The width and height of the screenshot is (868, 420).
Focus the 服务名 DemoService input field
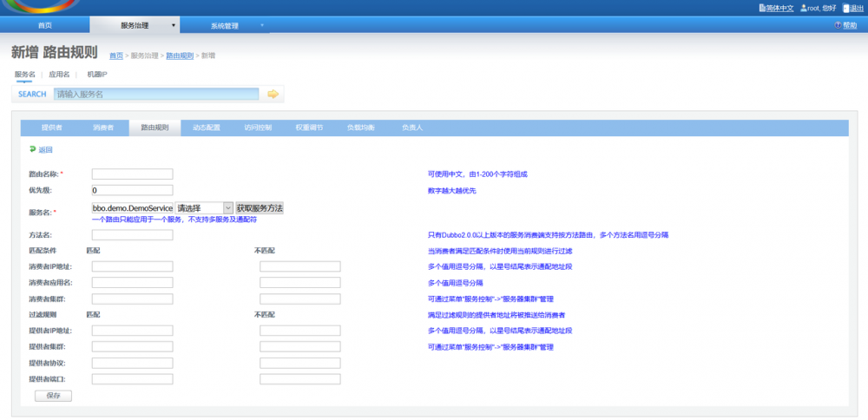(x=132, y=208)
